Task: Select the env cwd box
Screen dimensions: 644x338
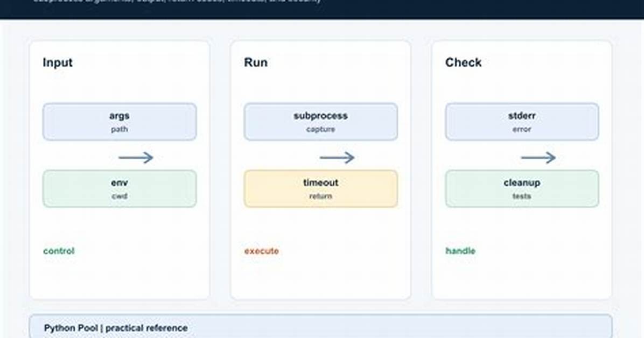Action: (x=120, y=188)
